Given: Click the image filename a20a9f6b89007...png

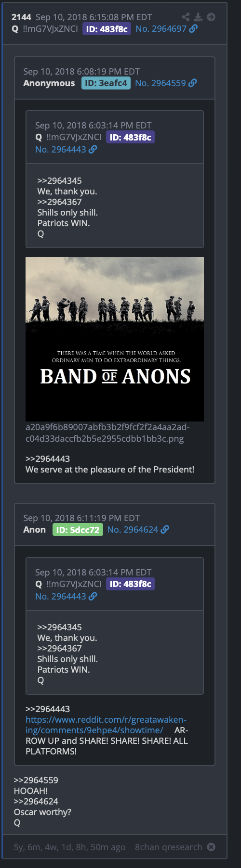Looking at the screenshot, I should coord(107,433).
